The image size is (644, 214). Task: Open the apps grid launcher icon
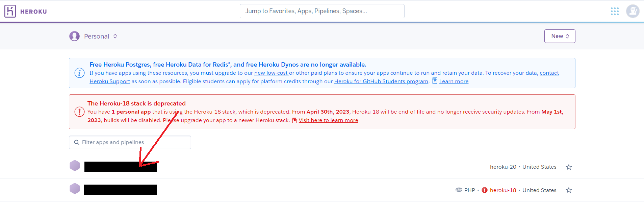coord(615,11)
